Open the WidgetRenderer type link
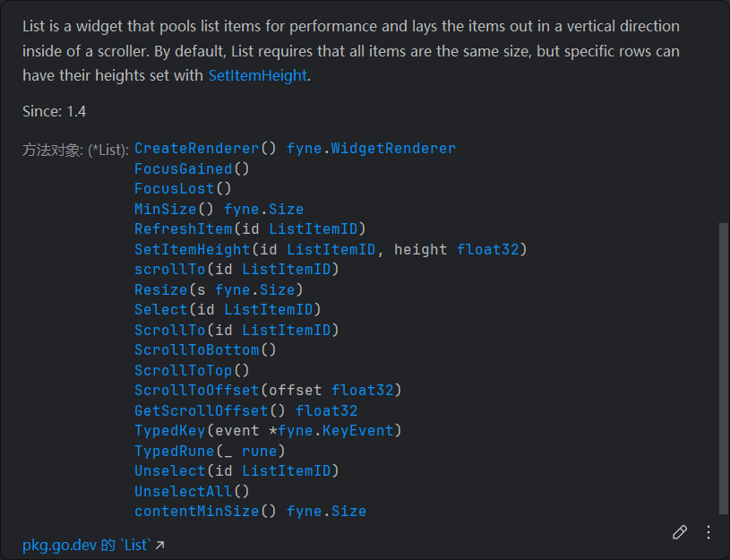 [393, 148]
